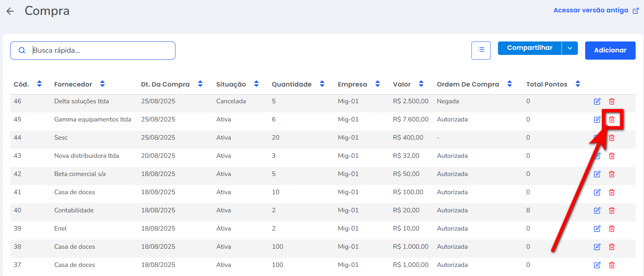Sort by Fornecedor column arrows
The height and width of the screenshot is (276, 644).
(x=102, y=84)
